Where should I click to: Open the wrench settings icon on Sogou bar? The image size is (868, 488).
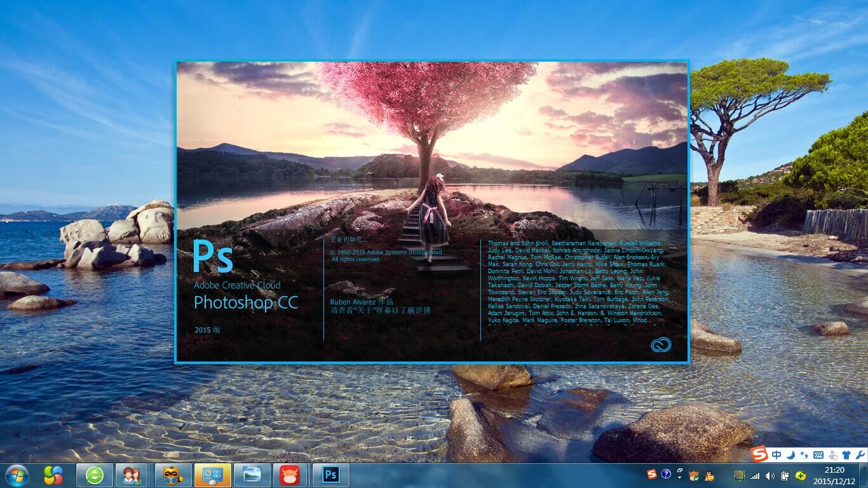(x=860, y=455)
